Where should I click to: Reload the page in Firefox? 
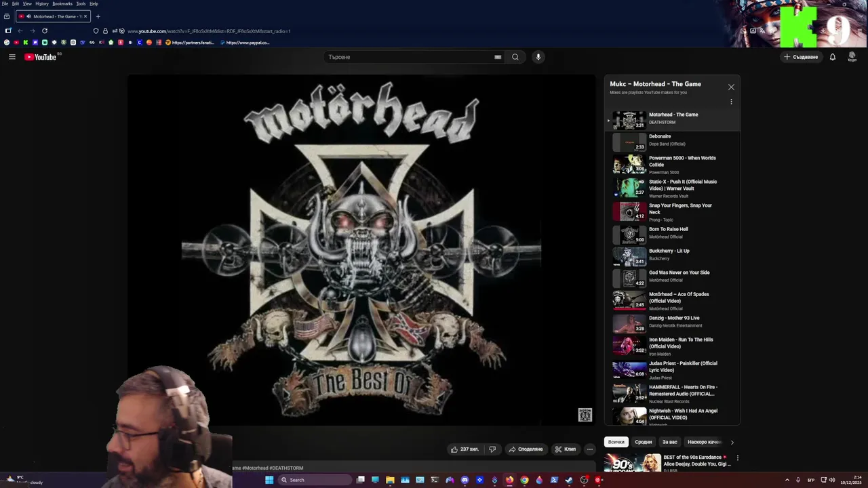(45, 30)
